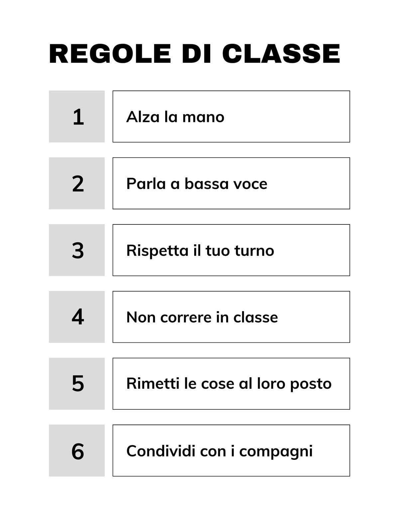
Task: Click the 'Non correre in classe' text
Action: click(x=202, y=317)
